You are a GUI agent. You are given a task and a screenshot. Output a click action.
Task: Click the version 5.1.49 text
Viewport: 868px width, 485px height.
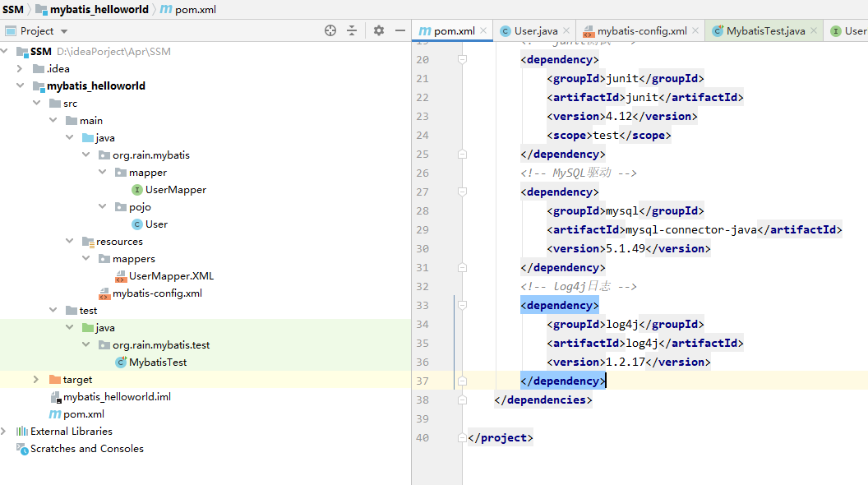(x=626, y=248)
